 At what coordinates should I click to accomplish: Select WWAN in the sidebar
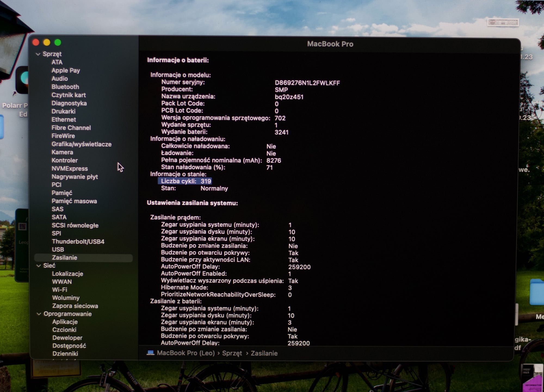tap(62, 282)
